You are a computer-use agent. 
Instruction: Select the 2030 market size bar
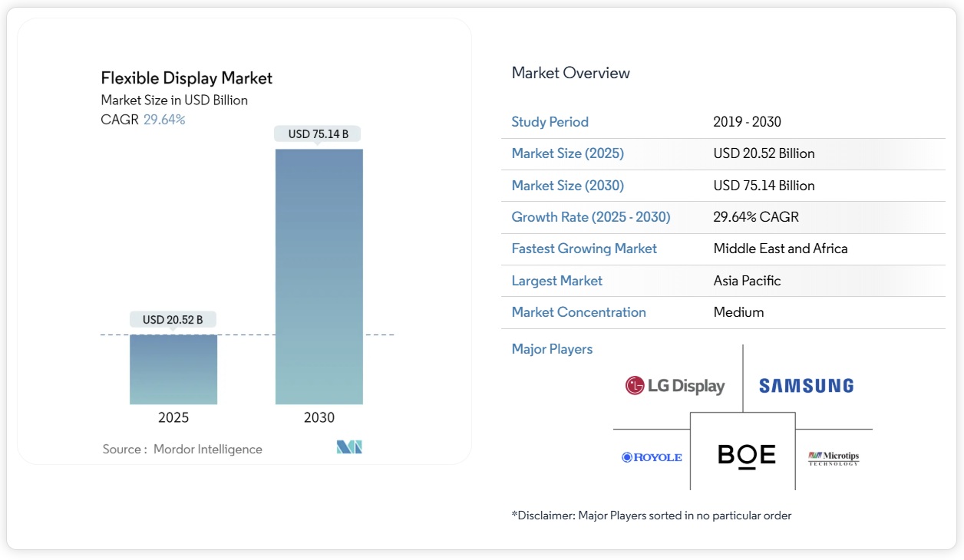pos(319,276)
